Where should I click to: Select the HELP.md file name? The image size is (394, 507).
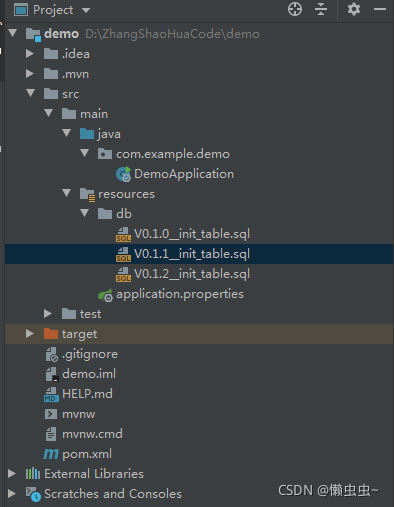(x=87, y=394)
